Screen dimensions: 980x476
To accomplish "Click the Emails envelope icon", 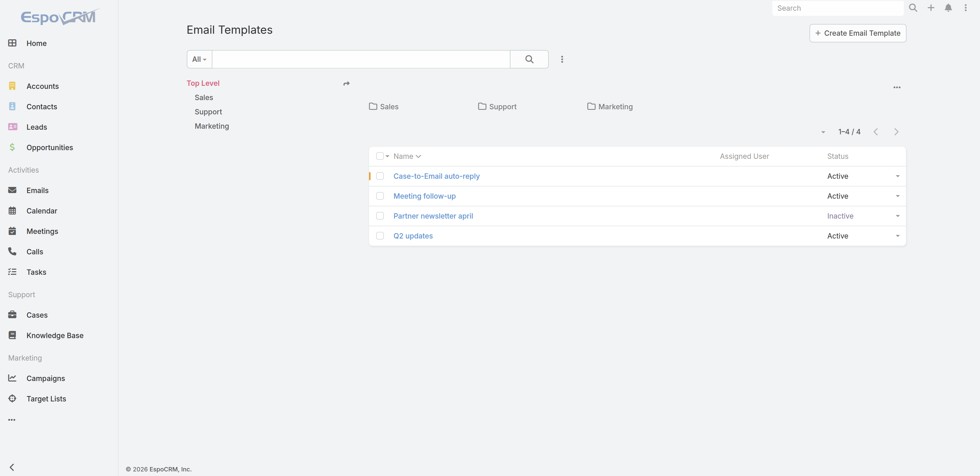I will pos(12,190).
